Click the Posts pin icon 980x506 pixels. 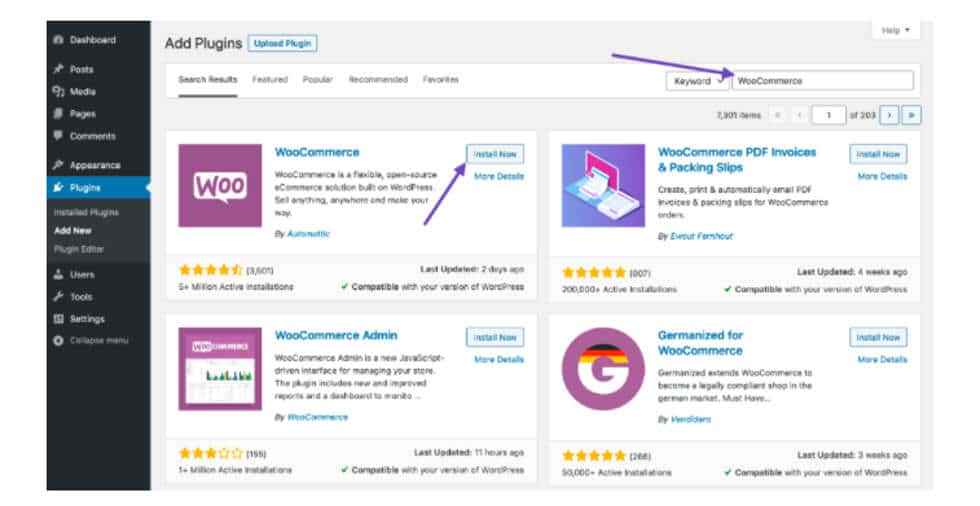pos(58,69)
